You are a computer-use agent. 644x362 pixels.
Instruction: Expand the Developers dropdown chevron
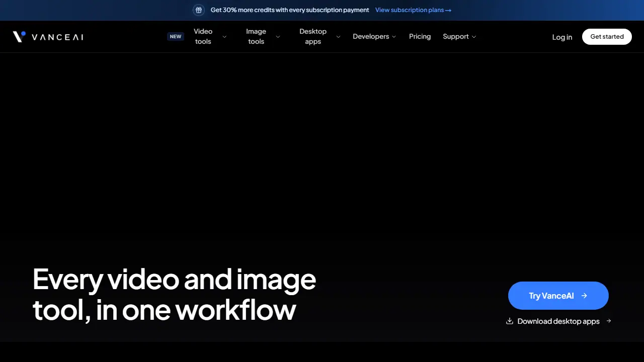pos(394,37)
